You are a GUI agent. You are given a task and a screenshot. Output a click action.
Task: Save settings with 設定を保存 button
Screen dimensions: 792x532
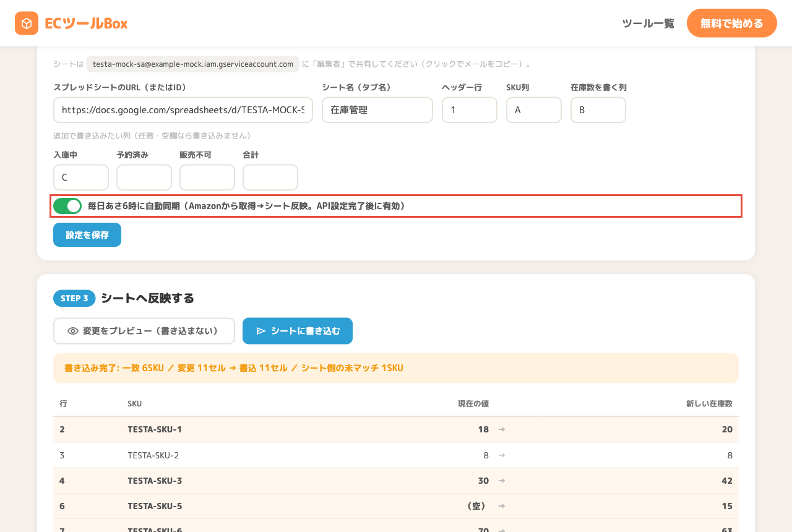(87, 235)
